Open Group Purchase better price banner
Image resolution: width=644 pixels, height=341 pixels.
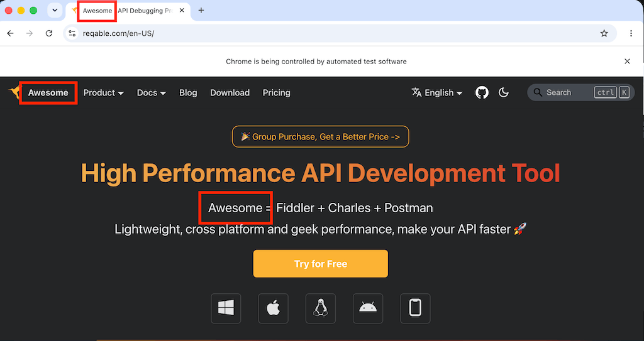pyautogui.click(x=320, y=137)
